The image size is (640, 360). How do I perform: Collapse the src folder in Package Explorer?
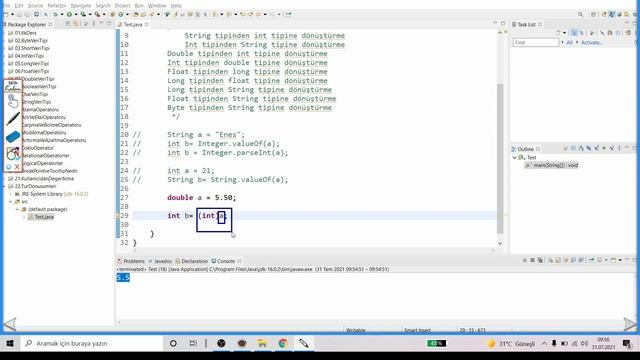[11, 202]
